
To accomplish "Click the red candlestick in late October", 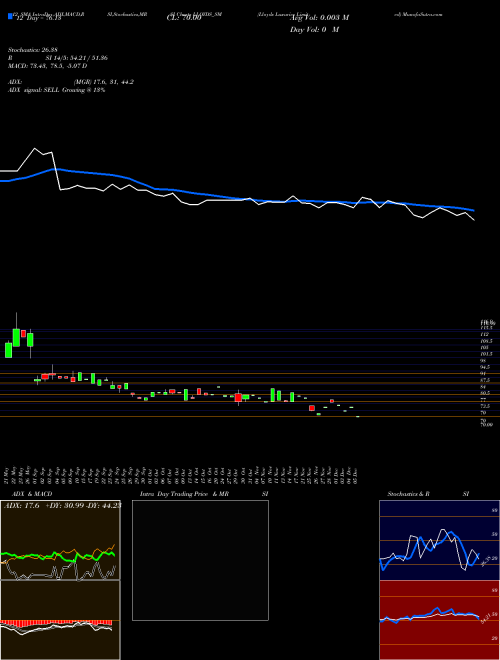I will click(x=238, y=397).
